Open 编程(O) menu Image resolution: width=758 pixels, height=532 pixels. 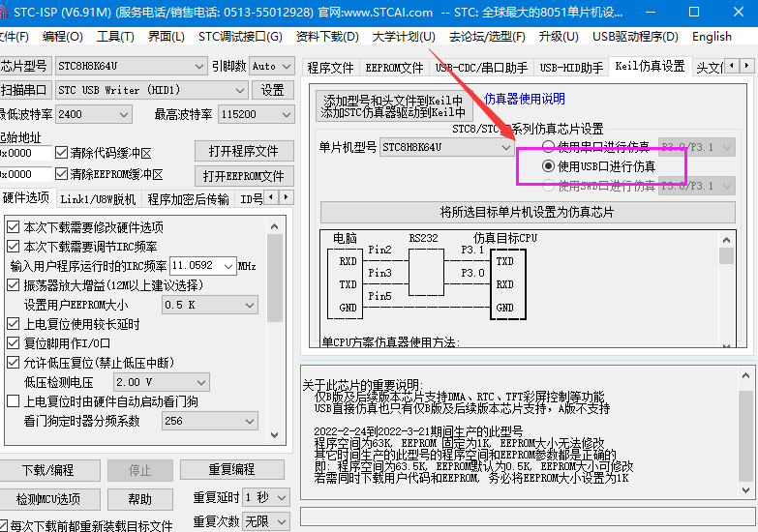[x=62, y=37]
